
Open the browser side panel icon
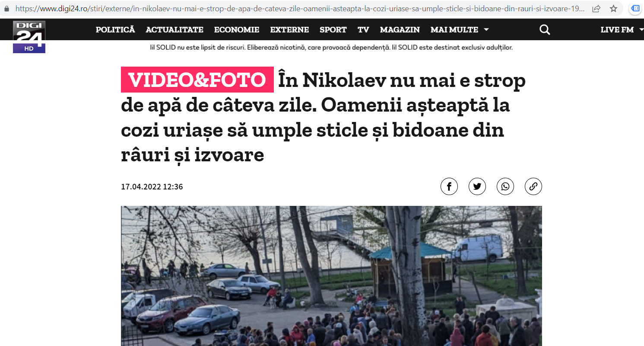635,8
